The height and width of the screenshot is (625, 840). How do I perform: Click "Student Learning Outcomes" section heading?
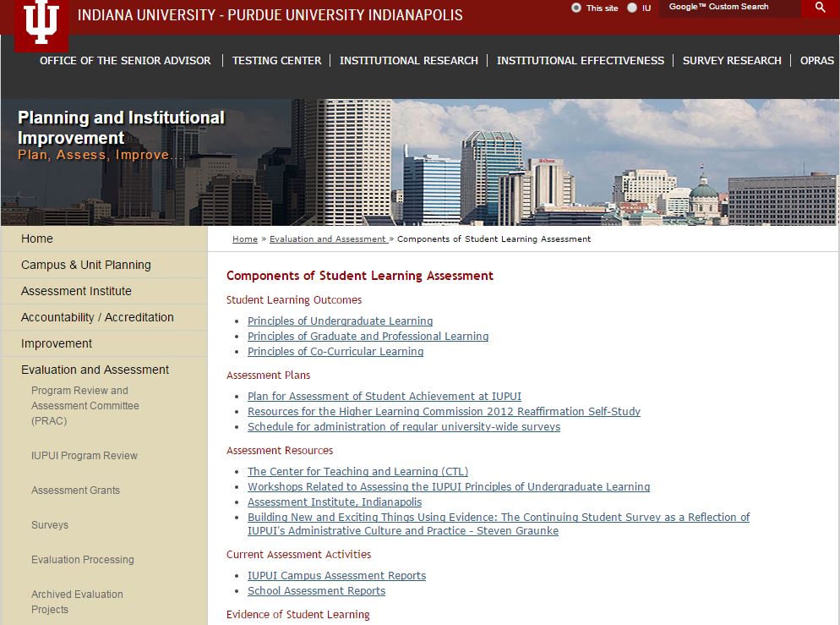pyautogui.click(x=294, y=300)
